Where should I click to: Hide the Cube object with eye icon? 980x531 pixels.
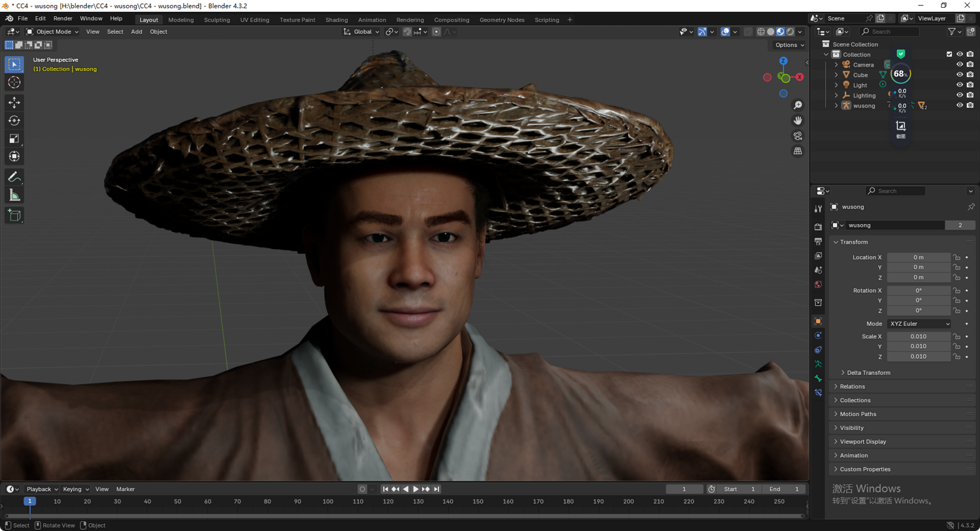959,74
